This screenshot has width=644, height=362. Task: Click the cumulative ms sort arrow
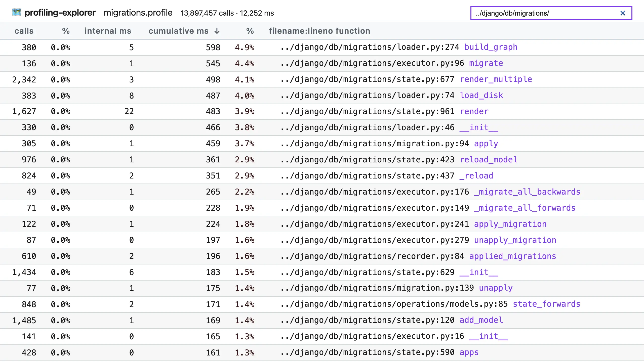click(217, 31)
